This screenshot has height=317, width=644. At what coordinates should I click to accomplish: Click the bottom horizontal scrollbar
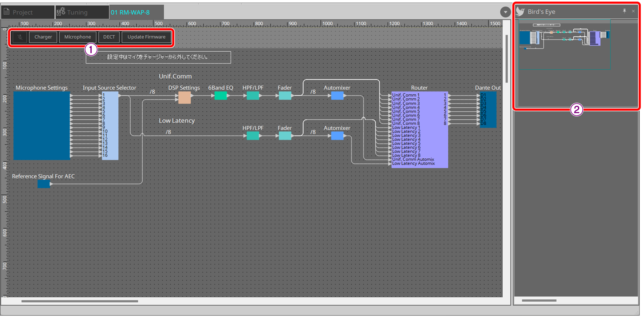[x=80, y=301]
